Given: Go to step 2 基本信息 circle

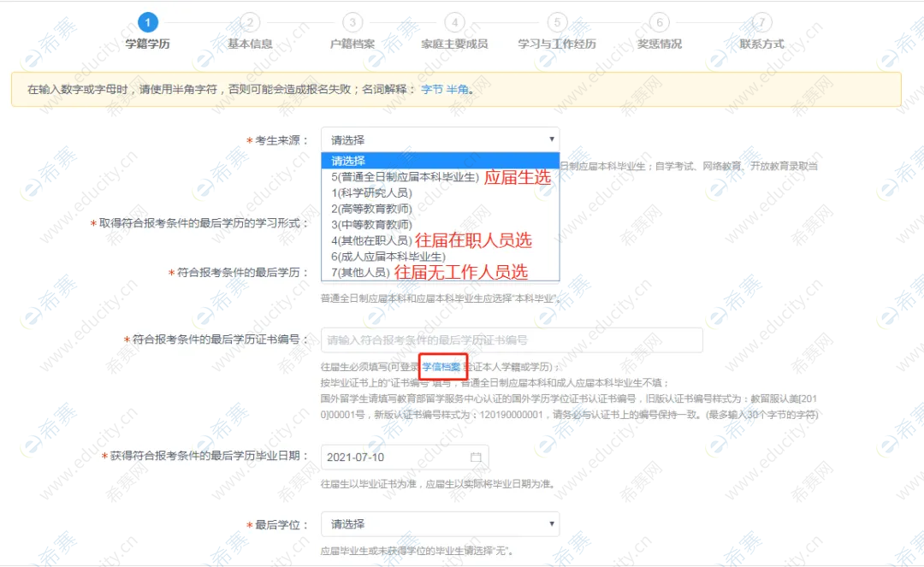Looking at the screenshot, I should coord(250,22).
